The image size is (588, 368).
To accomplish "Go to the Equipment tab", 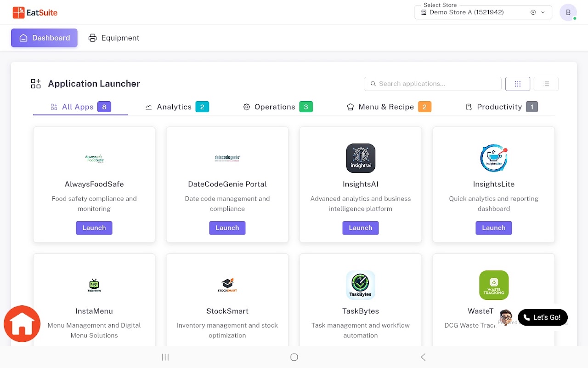I will click(114, 38).
